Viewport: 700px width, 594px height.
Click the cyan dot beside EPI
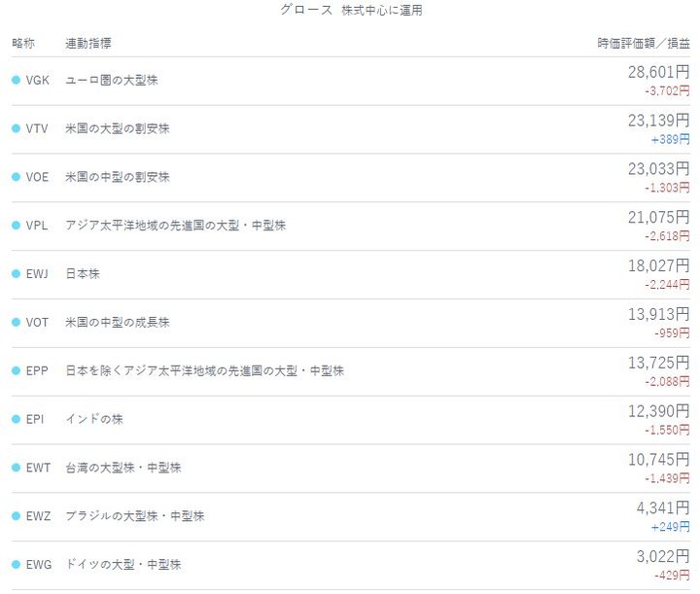(16, 419)
